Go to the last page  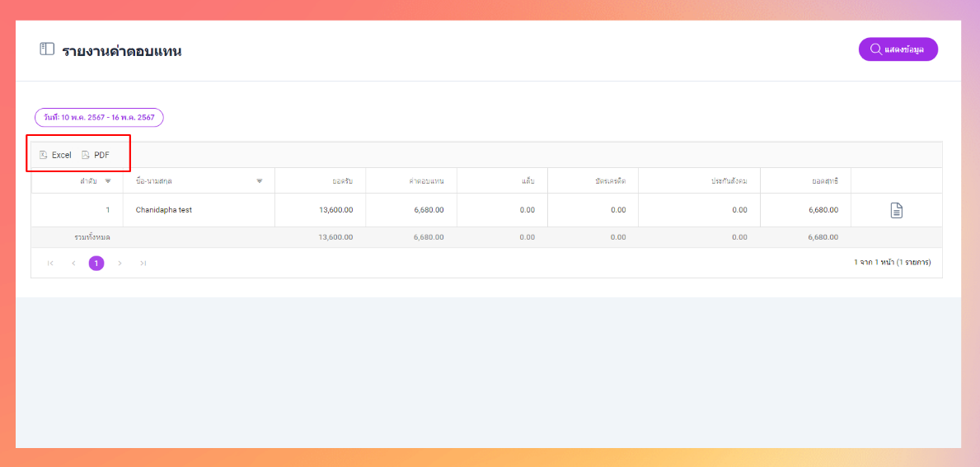click(143, 264)
